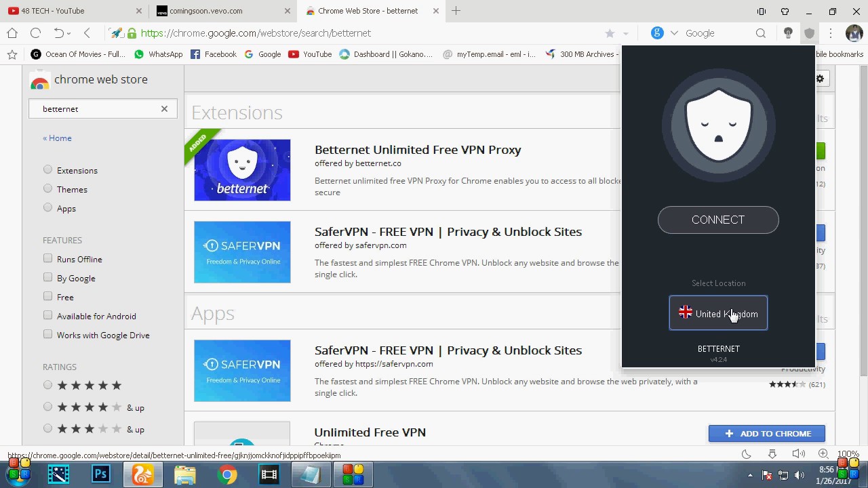The width and height of the screenshot is (868, 488).
Task: Click the Betternet shield mascot icon
Action: coord(718,125)
